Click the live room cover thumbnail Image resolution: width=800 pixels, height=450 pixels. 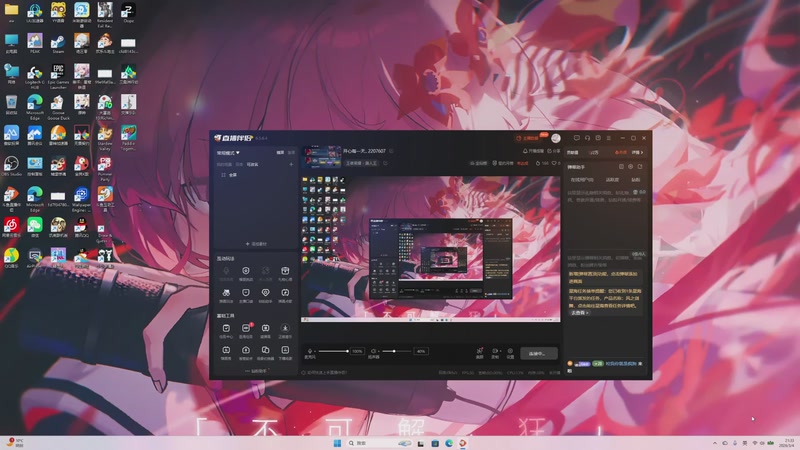[322, 157]
